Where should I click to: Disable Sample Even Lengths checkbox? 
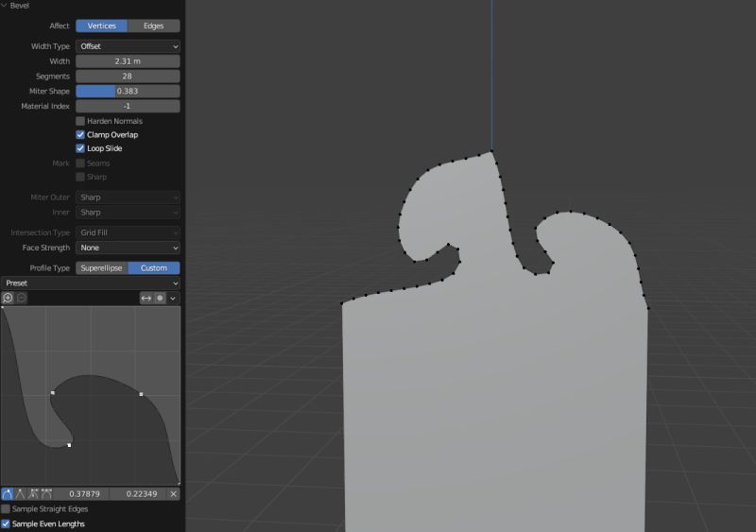tap(6, 523)
